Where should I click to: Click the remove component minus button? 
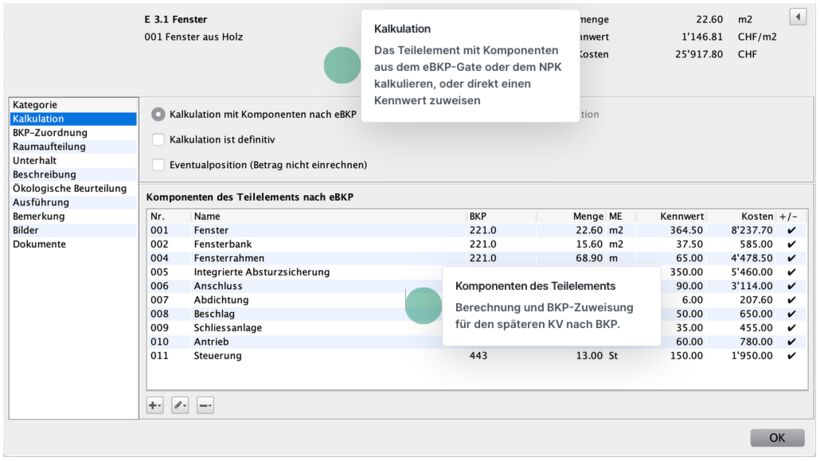(204, 405)
